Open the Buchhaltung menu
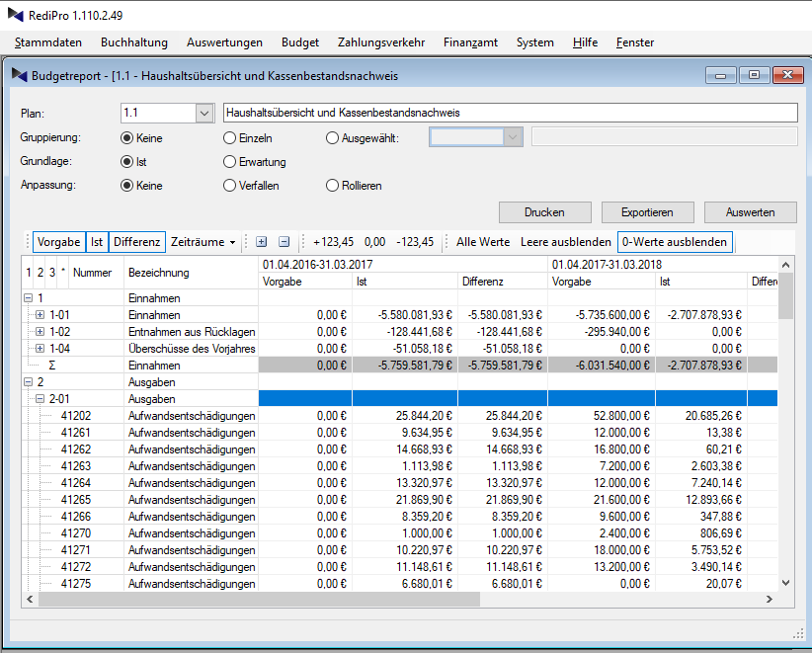Viewport: 812px width, 653px height. click(x=134, y=42)
